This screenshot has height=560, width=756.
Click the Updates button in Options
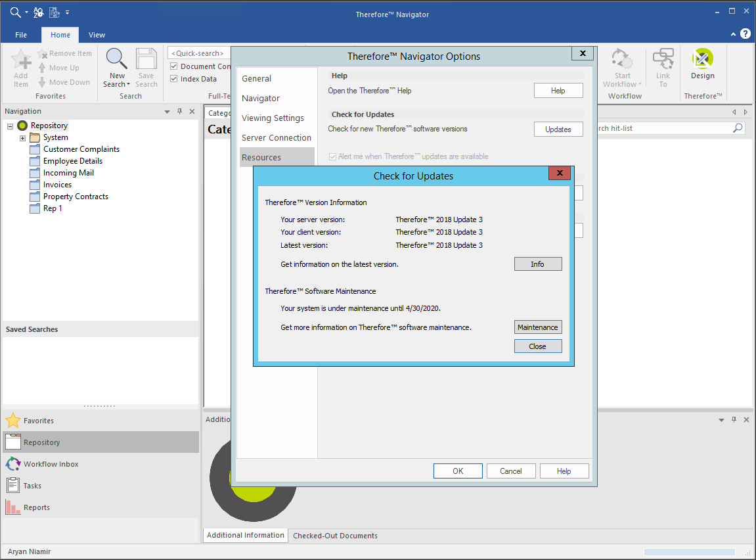click(x=558, y=129)
